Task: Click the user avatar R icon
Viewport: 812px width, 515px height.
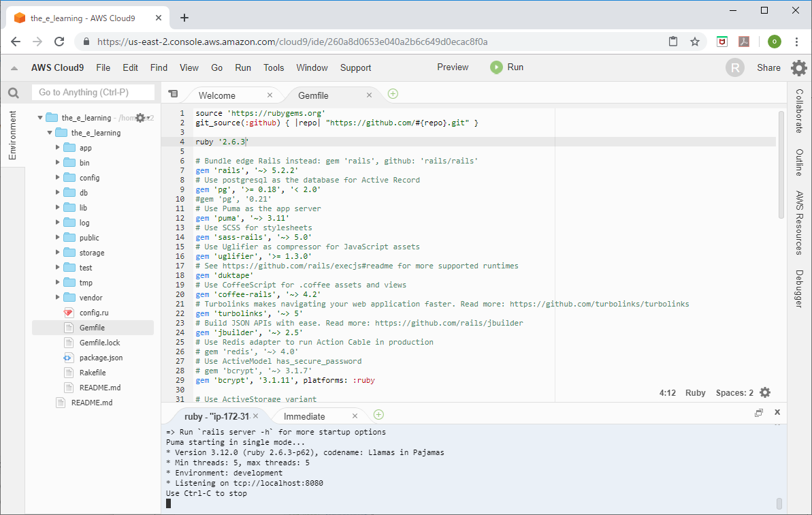Action: pyautogui.click(x=735, y=68)
